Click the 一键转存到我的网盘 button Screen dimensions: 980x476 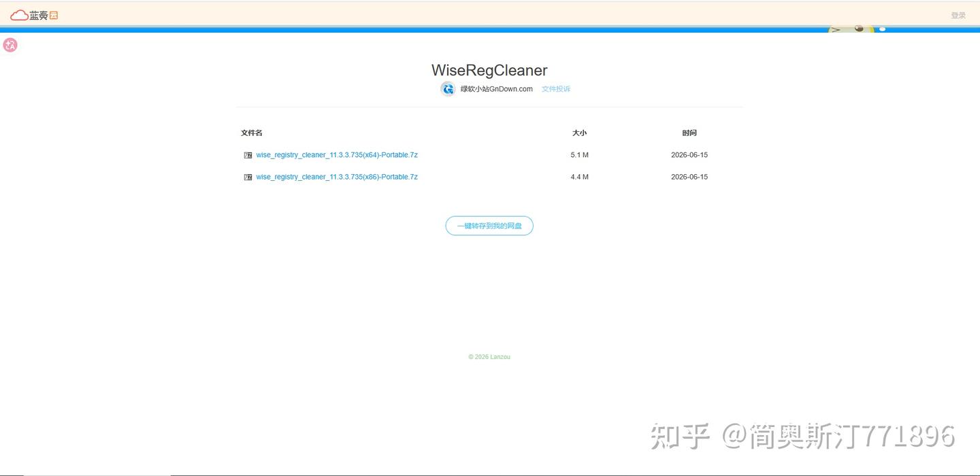pyautogui.click(x=489, y=226)
